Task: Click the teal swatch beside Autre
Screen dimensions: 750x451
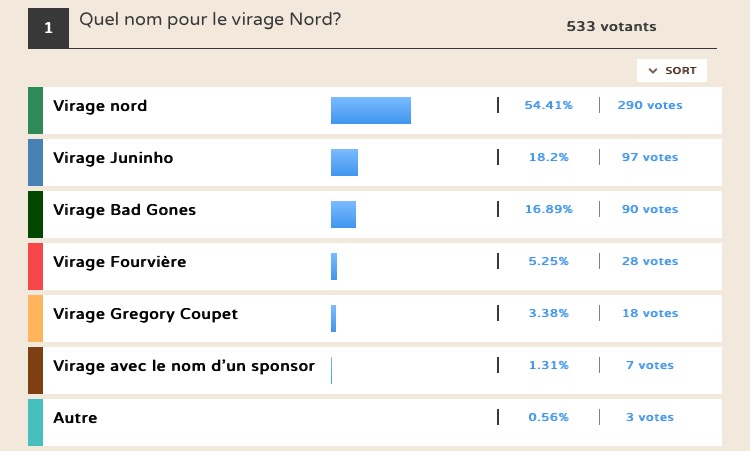Action: click(35, 422)
